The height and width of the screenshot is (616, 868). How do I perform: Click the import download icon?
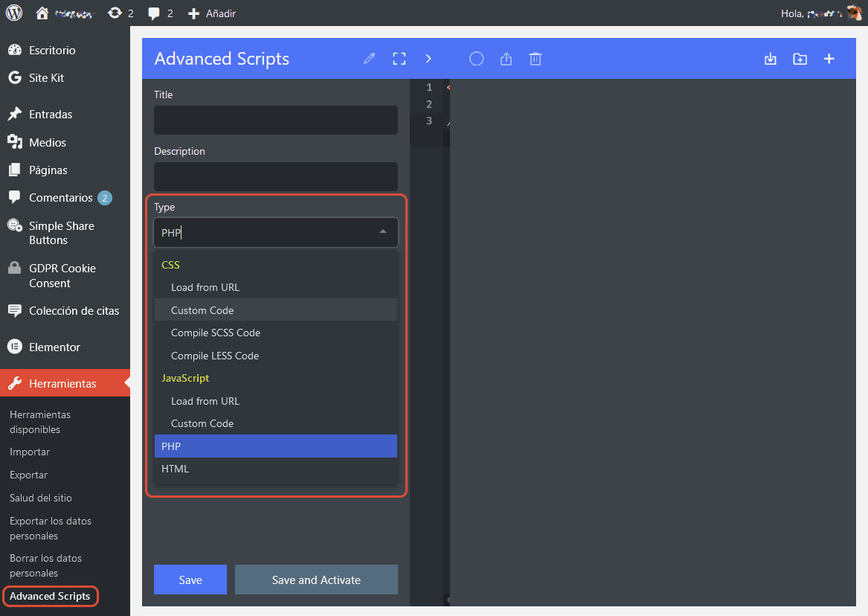[x=771, y=59]
